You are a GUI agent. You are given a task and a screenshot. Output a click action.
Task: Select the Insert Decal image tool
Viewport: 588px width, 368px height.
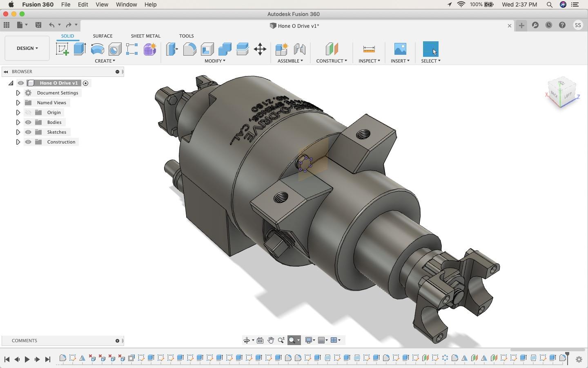pyautogui.click(x=400, y=49)
